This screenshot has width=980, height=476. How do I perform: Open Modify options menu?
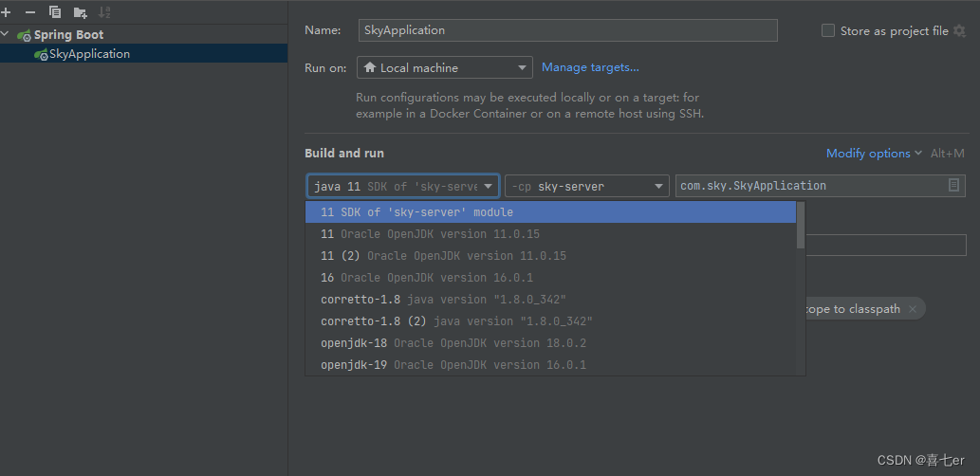pyautogui.click(x=874, y=153)
